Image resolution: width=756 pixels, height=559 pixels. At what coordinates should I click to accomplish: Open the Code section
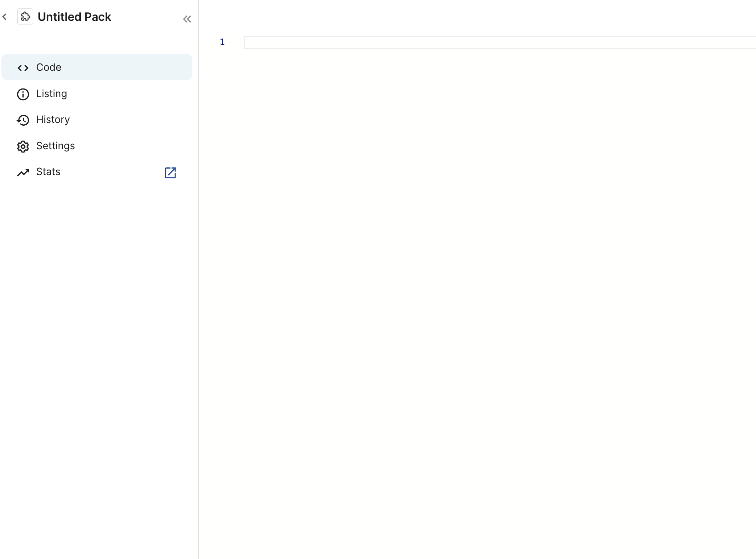coord(97,67)
